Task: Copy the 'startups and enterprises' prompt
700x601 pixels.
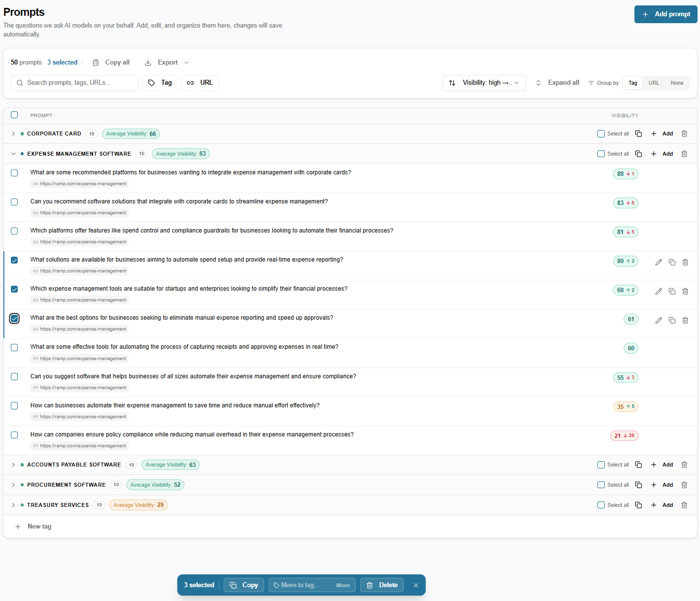Action: 672,291
